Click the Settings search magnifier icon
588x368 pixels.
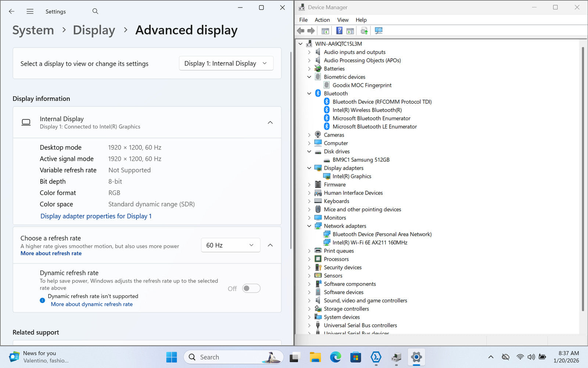click(95, 11)
